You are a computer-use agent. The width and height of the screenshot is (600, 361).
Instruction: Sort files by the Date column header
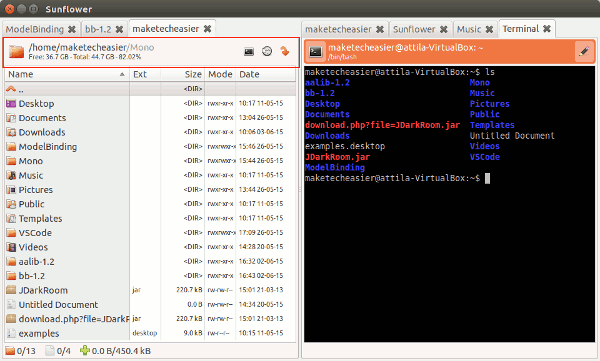coord(266,74)
